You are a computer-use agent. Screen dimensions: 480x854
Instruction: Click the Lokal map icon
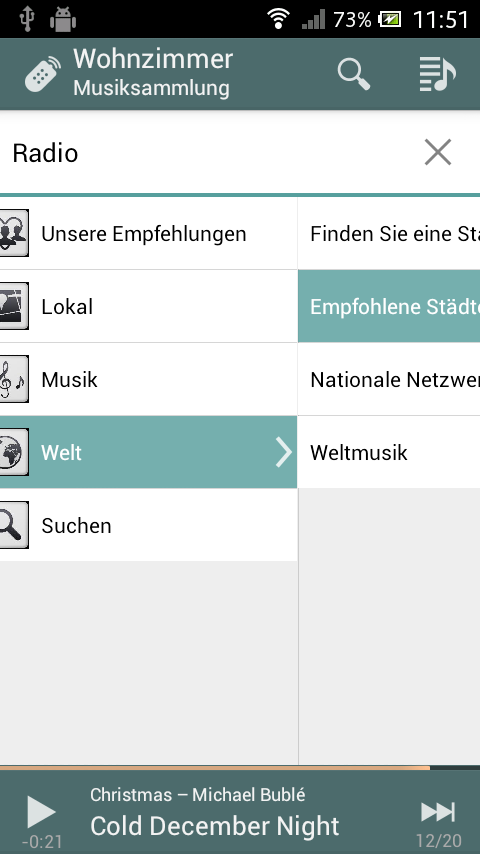(13, 306)
